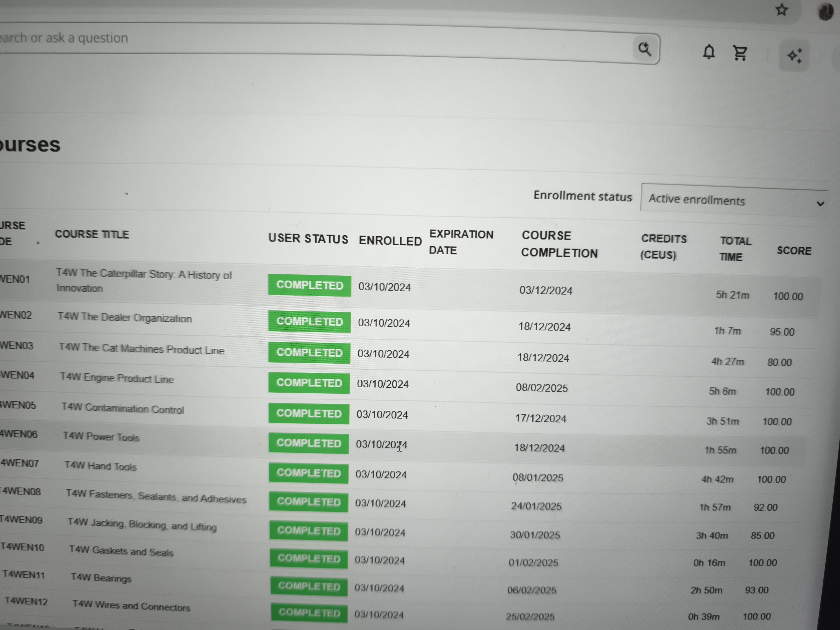Select total time 5h 6m
Viewport: 840px width, 630px height.
tap(722, 391)
